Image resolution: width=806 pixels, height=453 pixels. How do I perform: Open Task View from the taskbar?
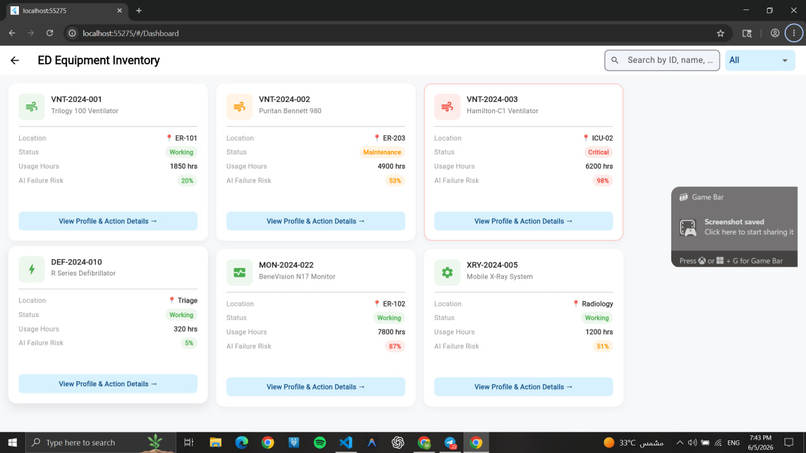[x=189, y=442]
